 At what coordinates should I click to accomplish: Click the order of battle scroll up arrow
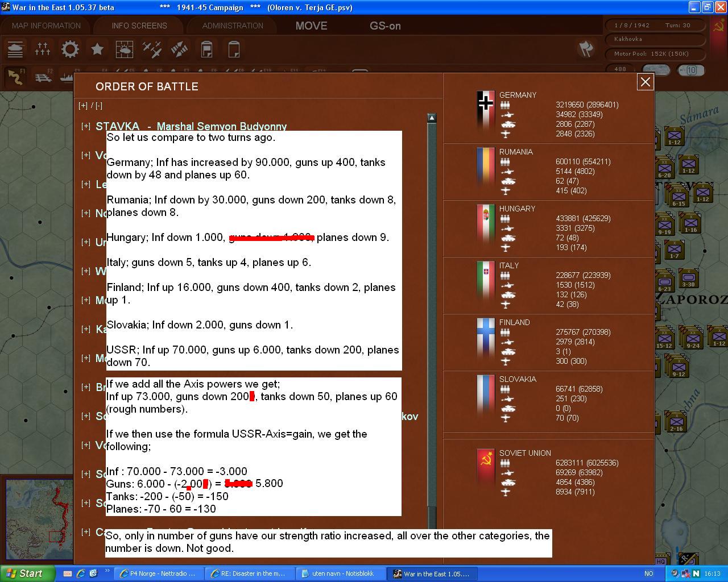pyautogui.click(x=432, y=118)
